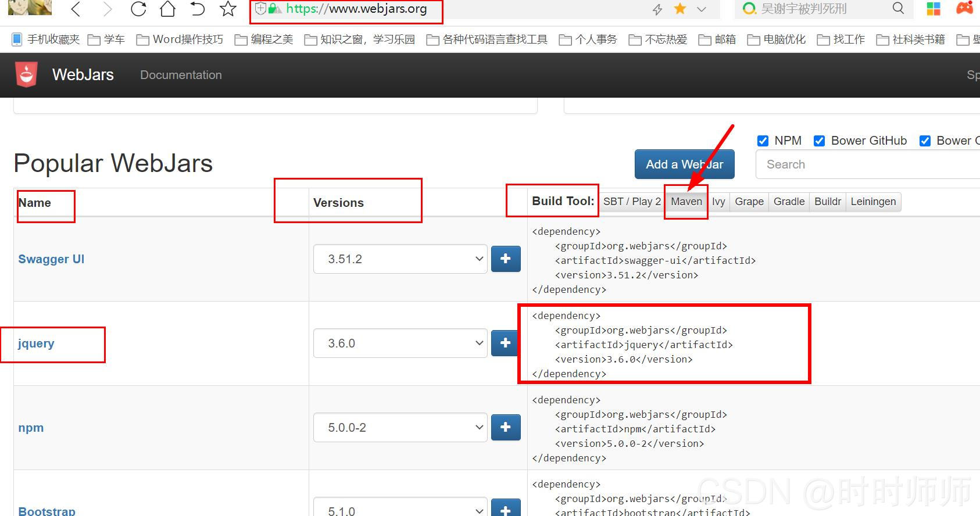This screenshot has width=980, height=516.
Task: Open the 知识之窗，学习乐园 bookmark folder
Action: coord(360,40)
